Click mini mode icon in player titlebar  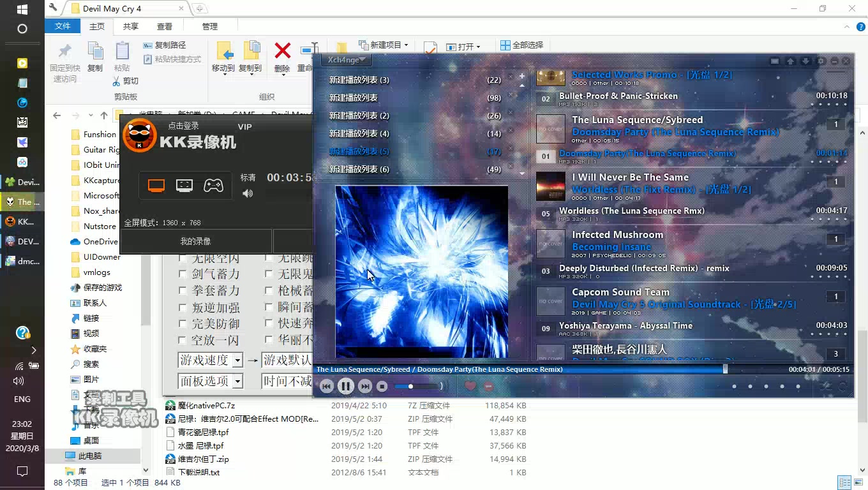[x=774, y=61]
